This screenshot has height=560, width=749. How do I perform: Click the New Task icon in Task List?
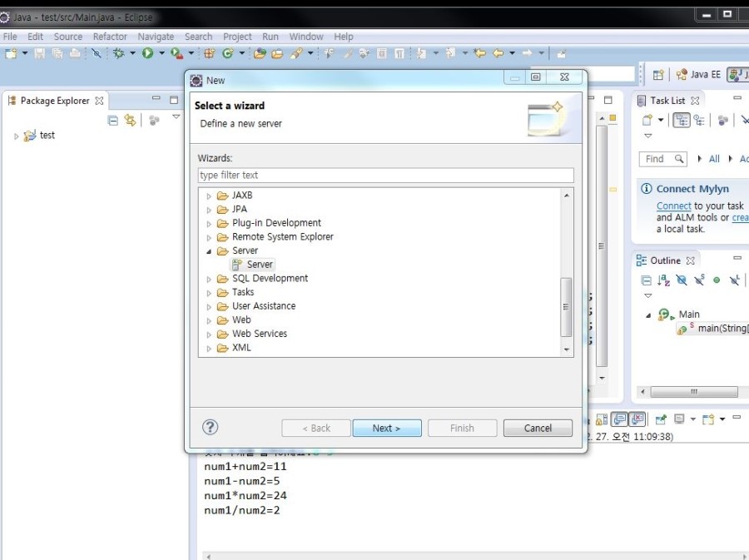click(647, 120)
